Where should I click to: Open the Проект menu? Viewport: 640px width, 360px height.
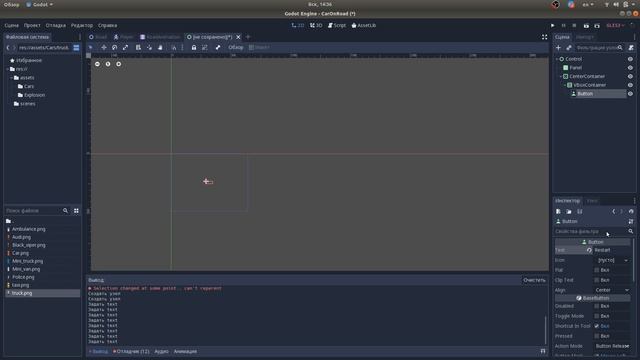click(x=32, y=25)
